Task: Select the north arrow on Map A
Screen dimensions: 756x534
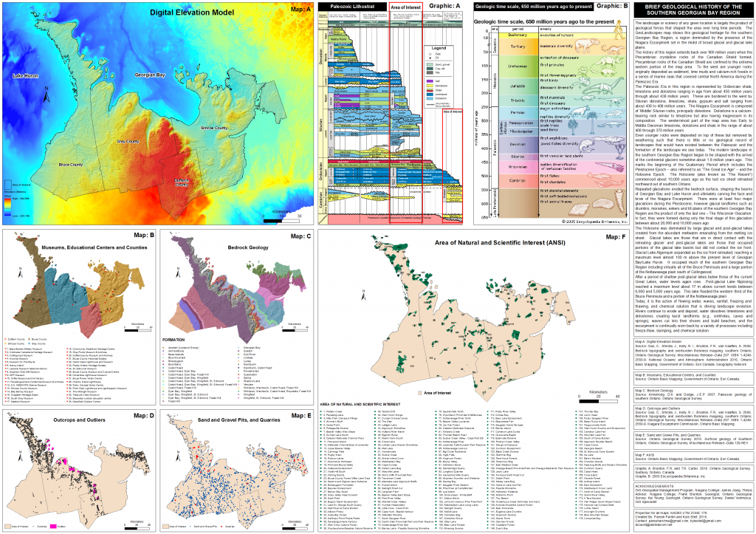Action: point(46,95)
